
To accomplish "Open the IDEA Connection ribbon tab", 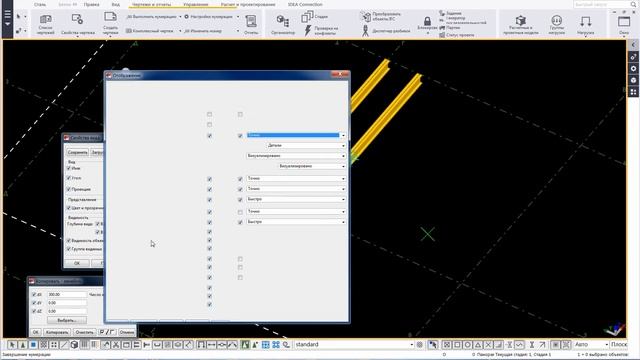I will (x=305, y=4).
